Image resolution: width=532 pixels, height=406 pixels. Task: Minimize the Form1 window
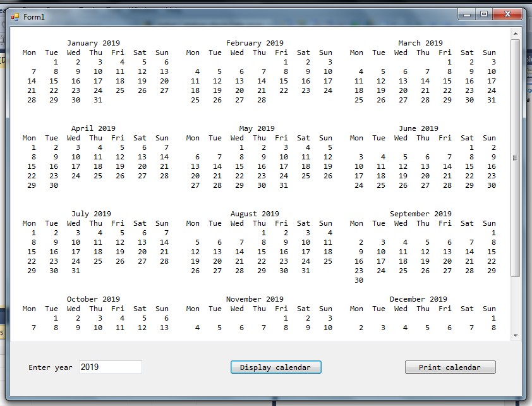(467, 15)
